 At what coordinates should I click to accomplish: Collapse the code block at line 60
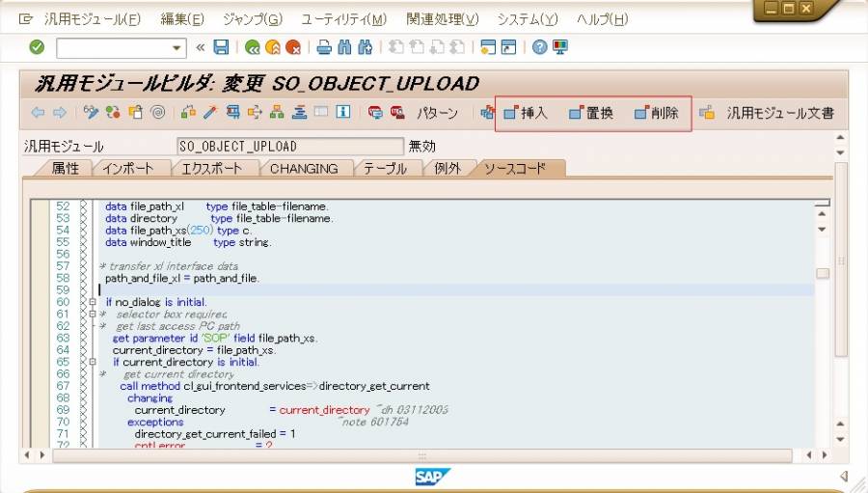[92, 302]
